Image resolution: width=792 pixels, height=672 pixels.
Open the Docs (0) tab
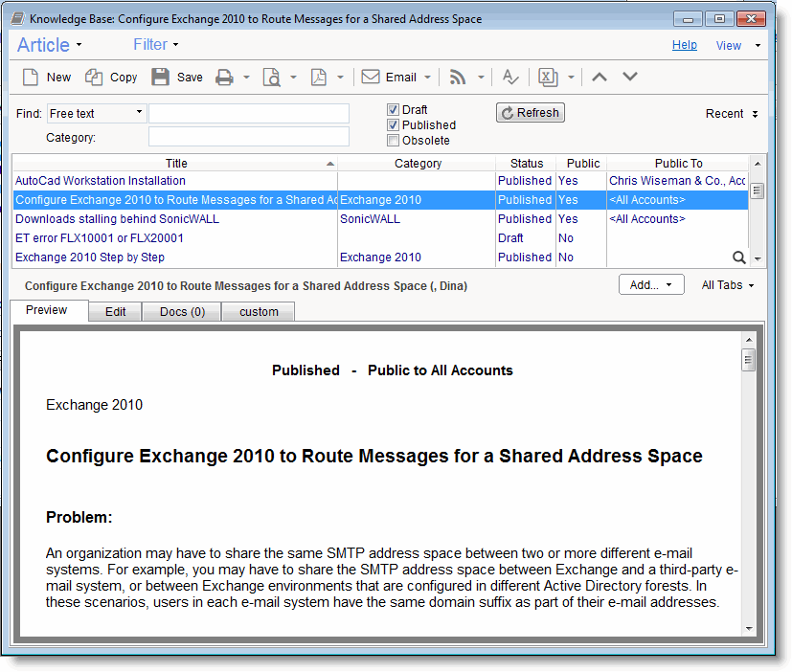coord(181,311)
